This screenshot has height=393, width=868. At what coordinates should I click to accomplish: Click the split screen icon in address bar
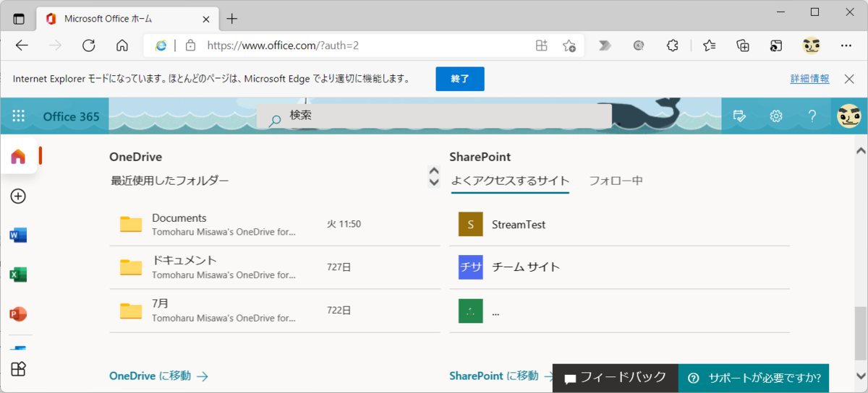(x=541, y=46)
